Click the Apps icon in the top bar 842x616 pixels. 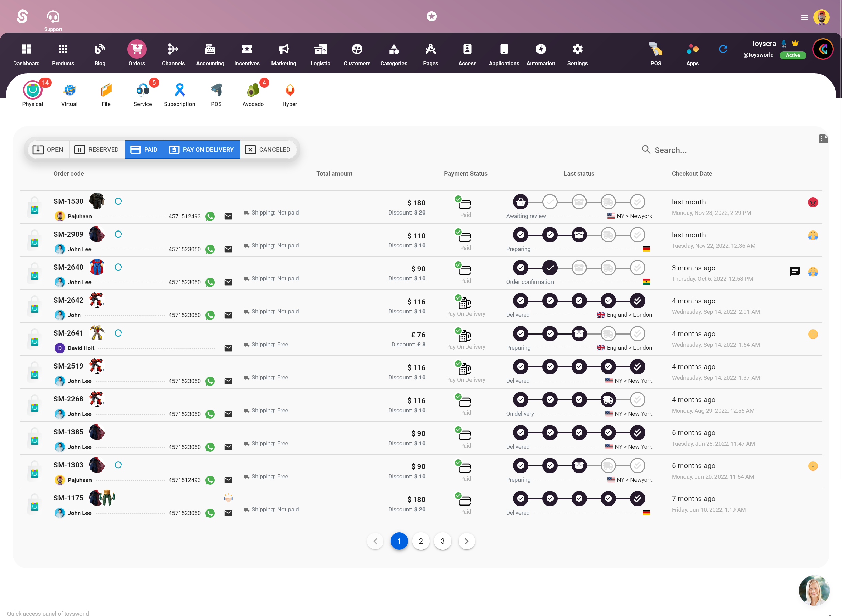pyautogui.click(x=692, y=49)
